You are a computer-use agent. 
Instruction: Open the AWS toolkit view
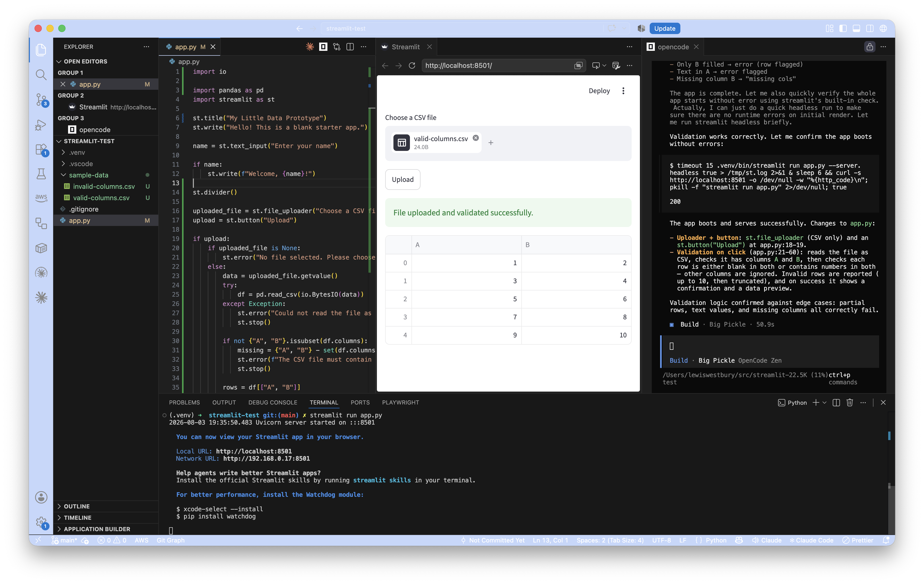pos(41,198)
